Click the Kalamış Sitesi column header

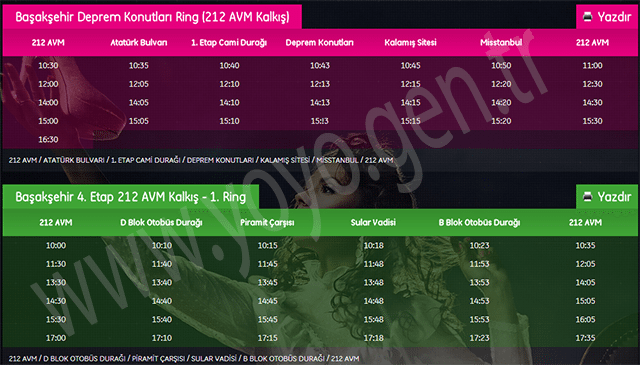point(410,42)
